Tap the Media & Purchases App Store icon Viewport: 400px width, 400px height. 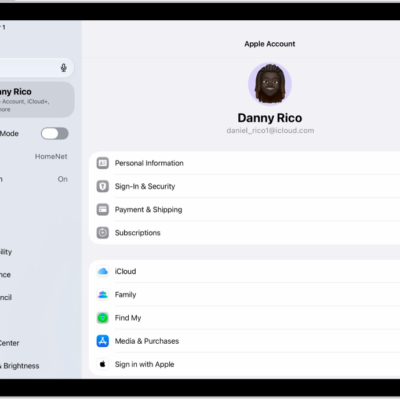point(103,341)
